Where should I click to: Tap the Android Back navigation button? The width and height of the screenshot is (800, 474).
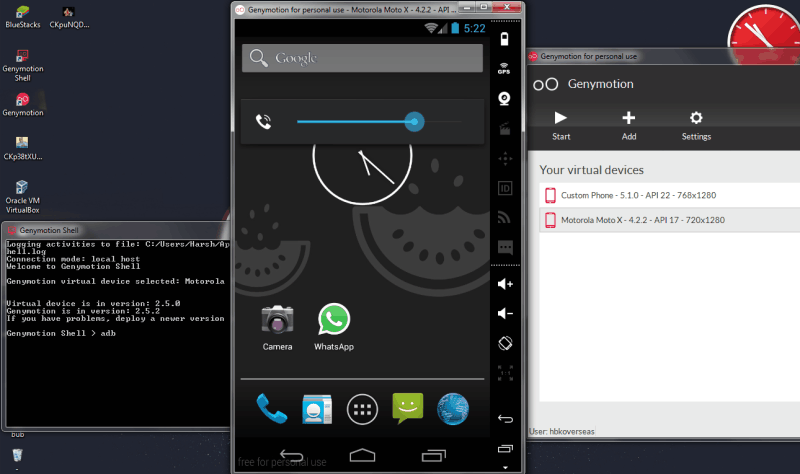pos(292,455)
